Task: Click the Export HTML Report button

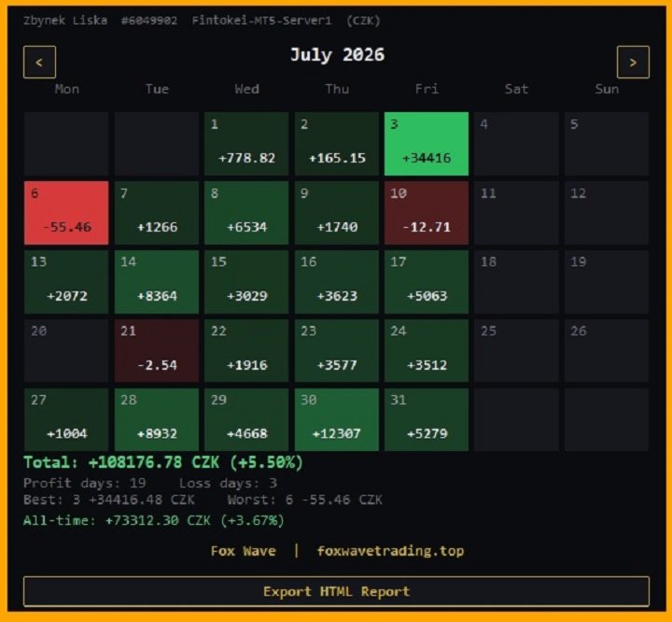Action: 336,591
